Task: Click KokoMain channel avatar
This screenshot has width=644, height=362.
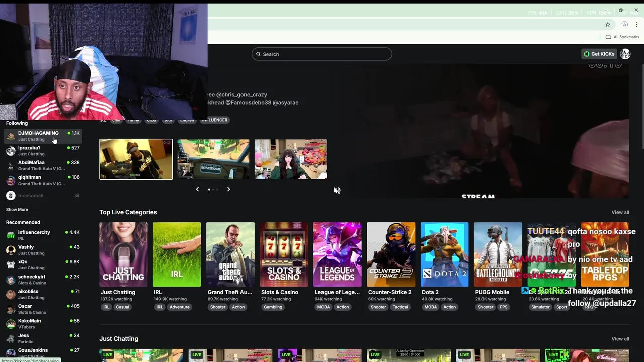Action: point(11,324)
